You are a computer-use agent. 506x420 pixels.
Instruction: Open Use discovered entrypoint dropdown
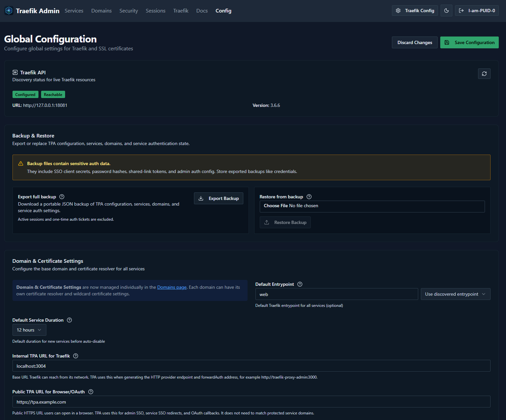pos(455,294)
